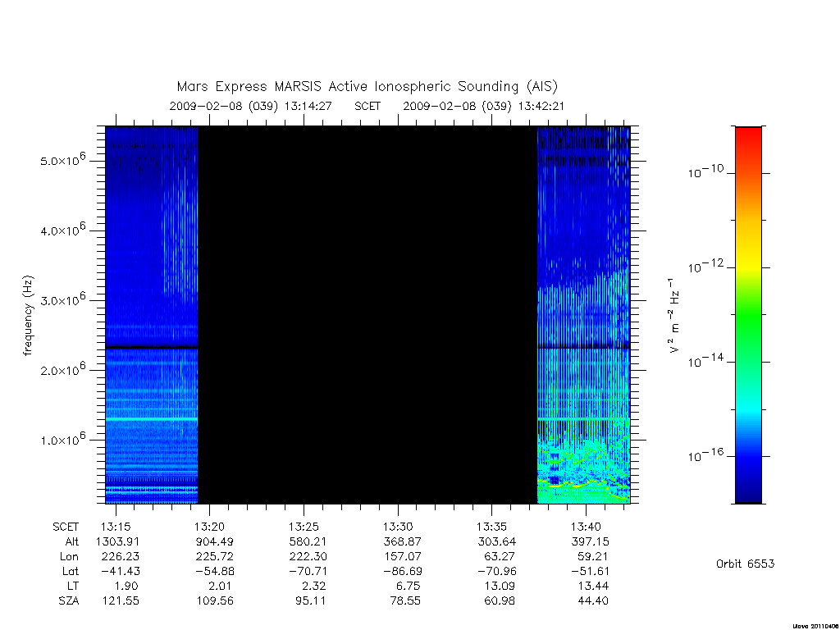The image size is (840, 630).
Task: Click the 13:20 SCET tick label
Action: tap(209, 527)
